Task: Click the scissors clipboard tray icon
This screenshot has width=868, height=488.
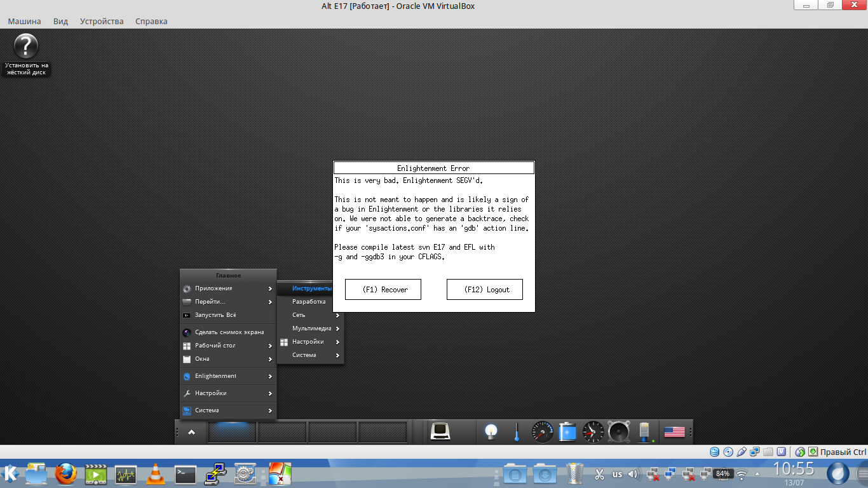Action: [x=599, y=474]
